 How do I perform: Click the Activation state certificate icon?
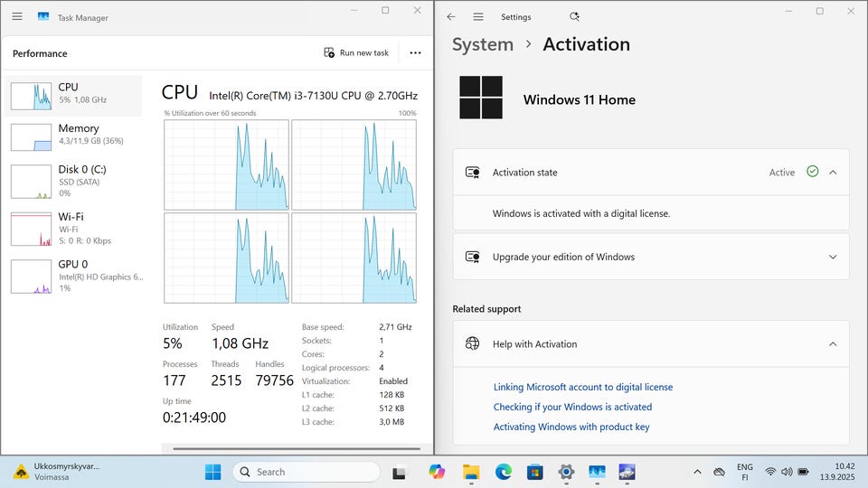[x=472, y=173]
